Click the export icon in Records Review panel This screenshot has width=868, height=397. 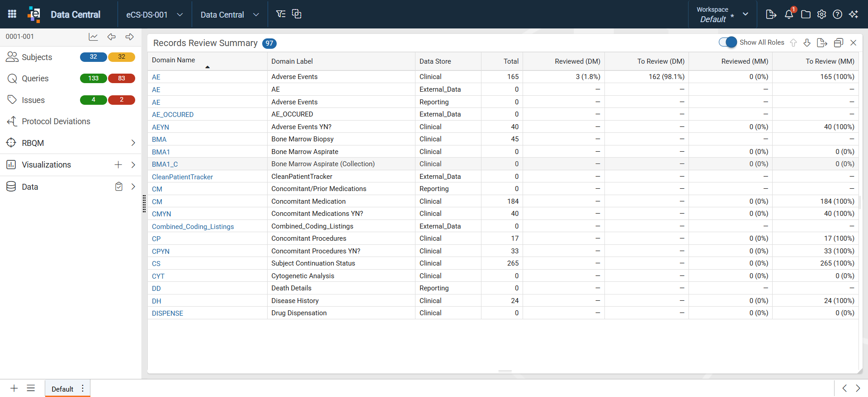click(822, 42)
